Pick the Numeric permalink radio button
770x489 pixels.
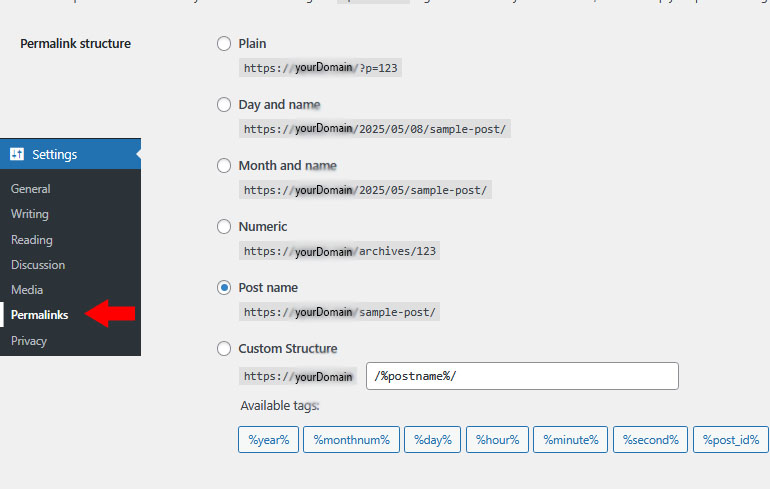(224, 226)
